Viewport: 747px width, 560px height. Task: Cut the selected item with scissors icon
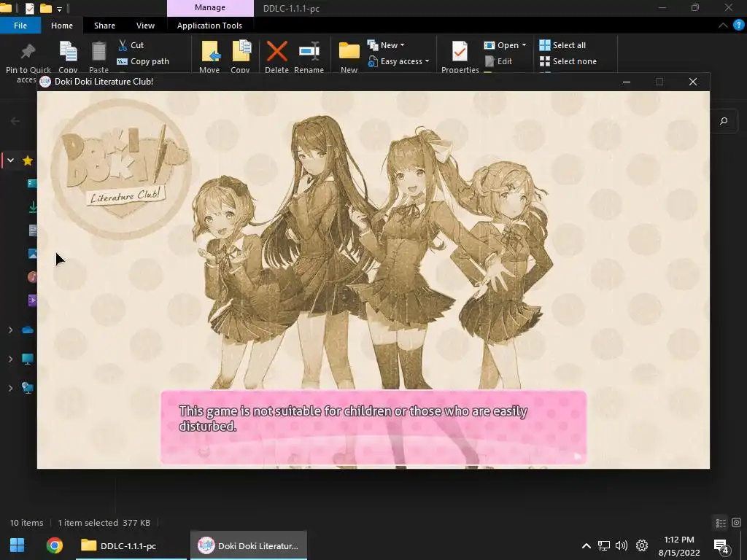(131, 45)
